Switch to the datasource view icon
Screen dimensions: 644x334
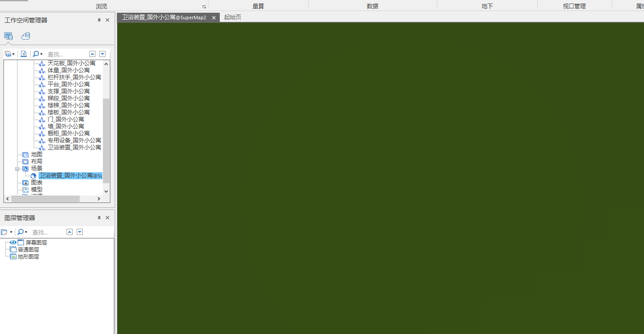coord(26,36)
